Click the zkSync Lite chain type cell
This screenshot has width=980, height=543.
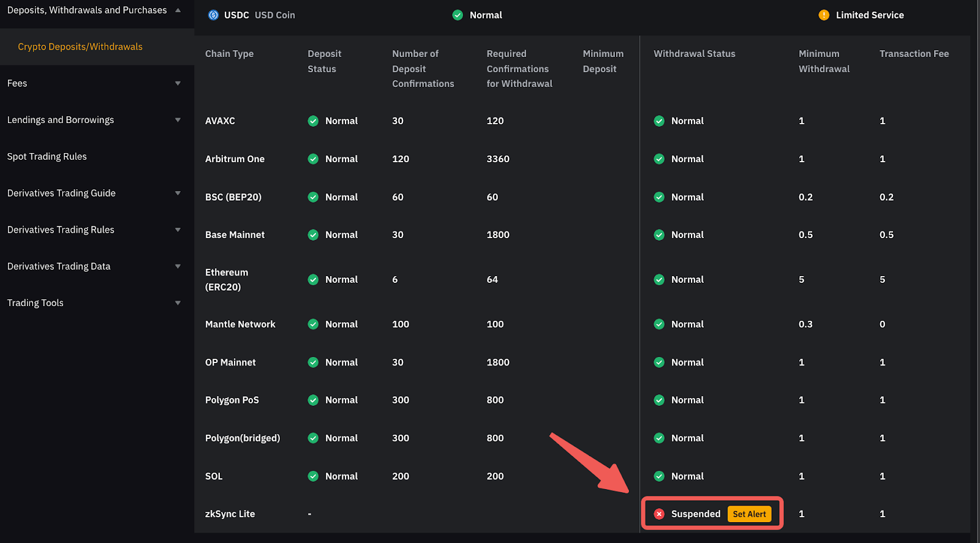230,514
